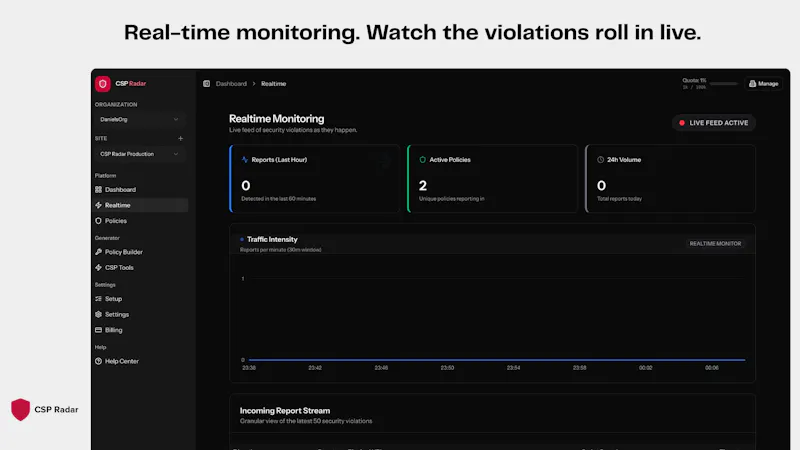Screen dimensions: 800x450
Task: Click the Dashboard grid icon in sidebar
Action: pyautogui.click(x=98, y=189)
